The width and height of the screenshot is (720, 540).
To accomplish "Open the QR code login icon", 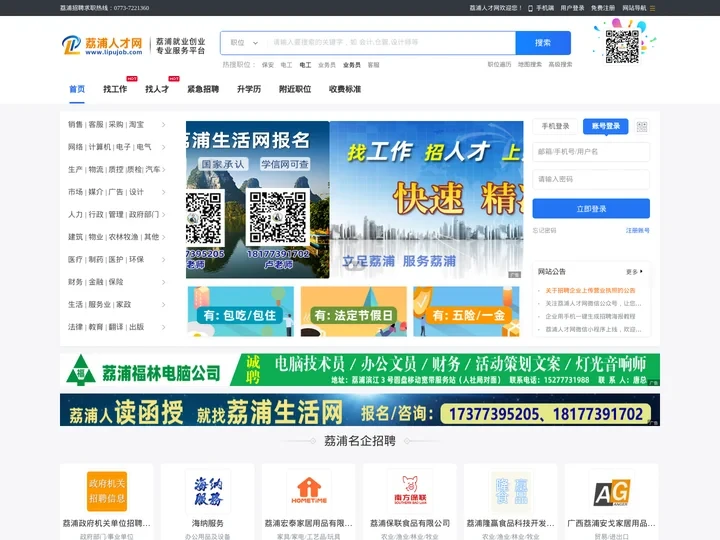I will pyautogui.click(x=641, y=127).
